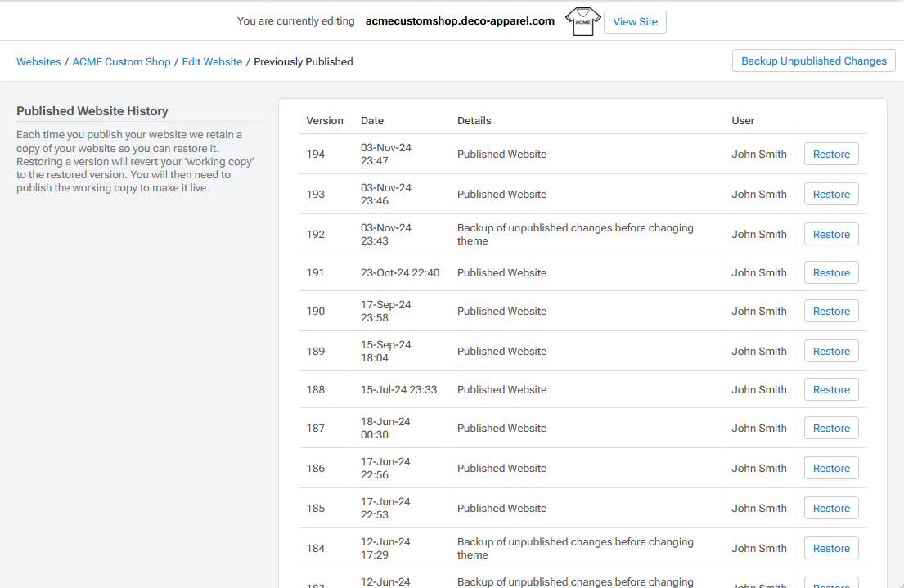Restore version 184 backup

pos(831,549)
